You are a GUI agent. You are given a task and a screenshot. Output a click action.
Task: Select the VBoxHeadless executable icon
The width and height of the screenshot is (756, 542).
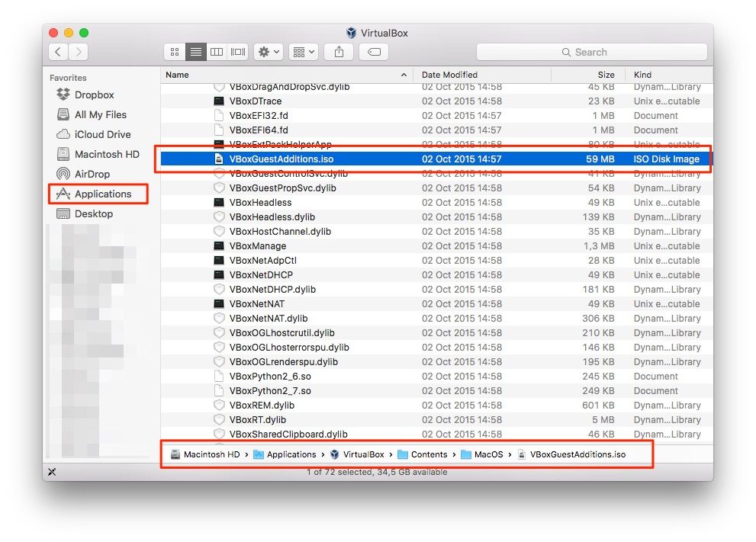click(219, 202)
